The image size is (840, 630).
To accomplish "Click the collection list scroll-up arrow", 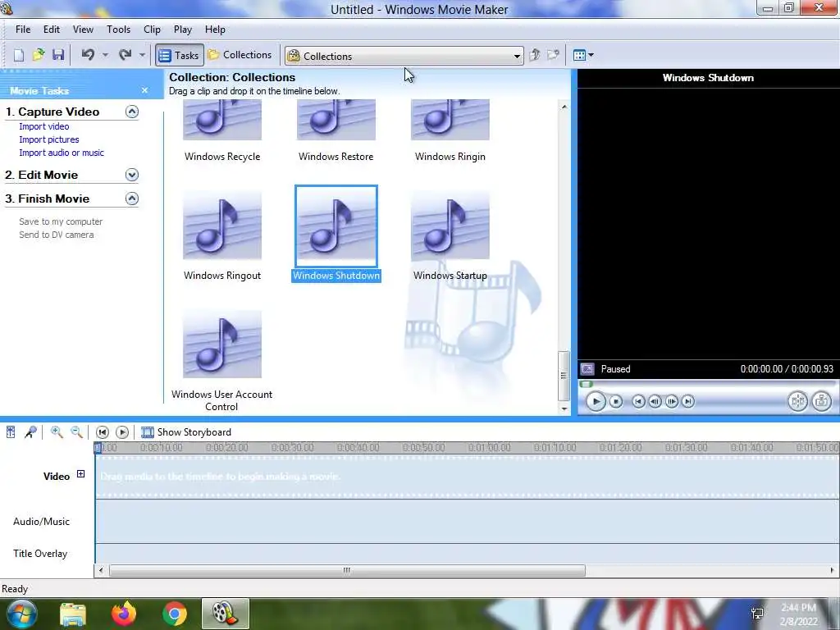I will coord(564,107).
